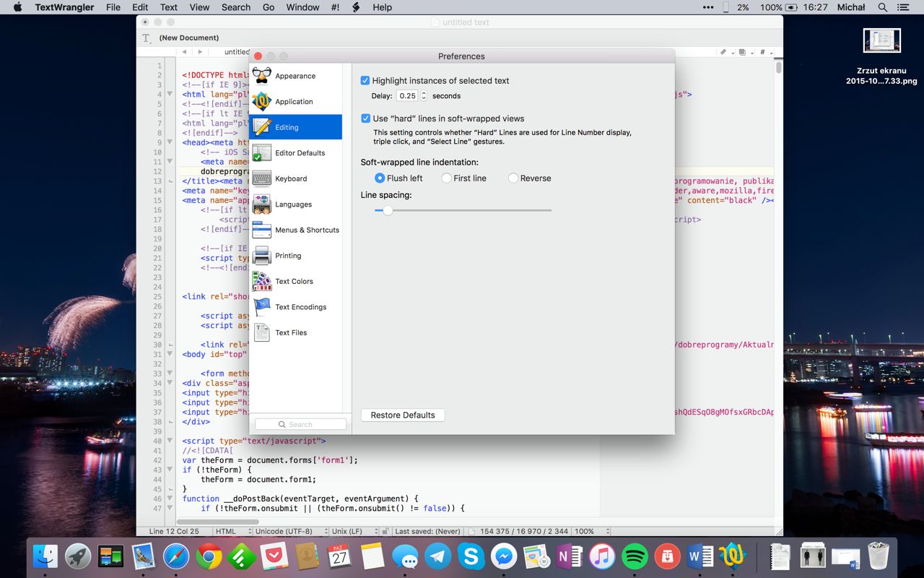Choose Reverse indentation option
The height and width of the screenshot is (578, 924).
tap(513, 178)
